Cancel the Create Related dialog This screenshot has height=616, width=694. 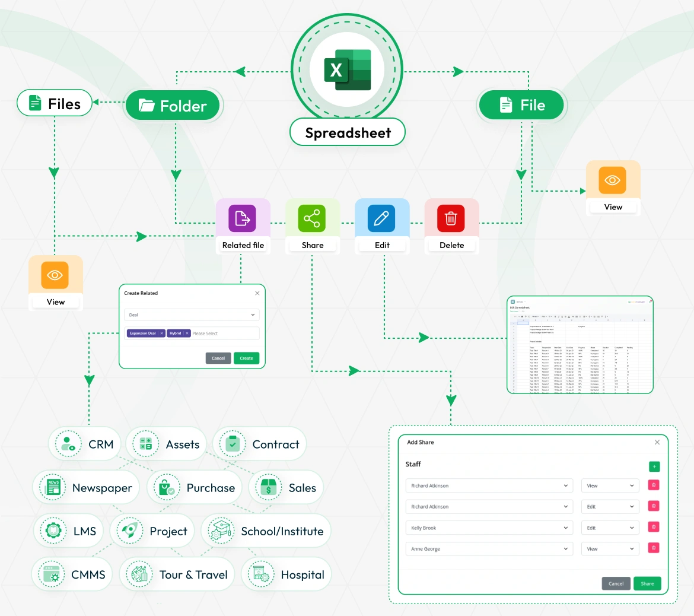pos(218,358)
